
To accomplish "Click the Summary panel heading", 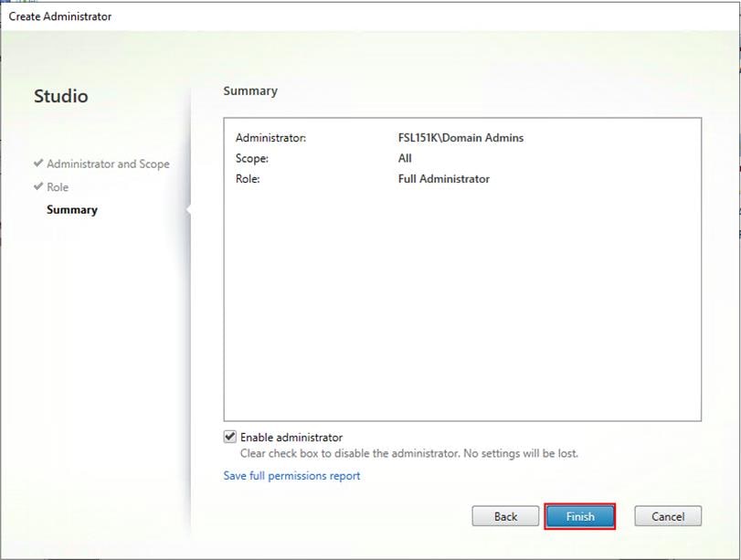I will (250, 90).
